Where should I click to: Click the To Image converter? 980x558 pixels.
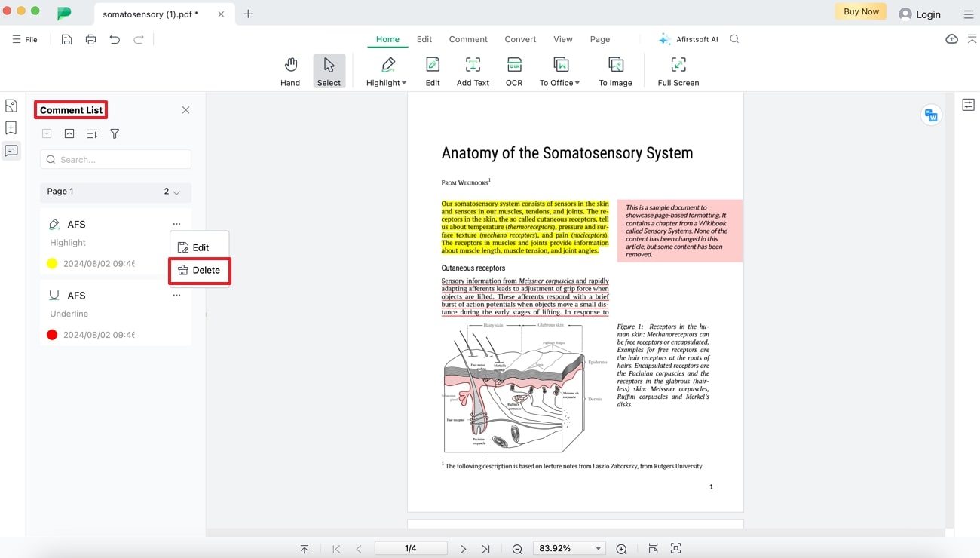[615, 72]
